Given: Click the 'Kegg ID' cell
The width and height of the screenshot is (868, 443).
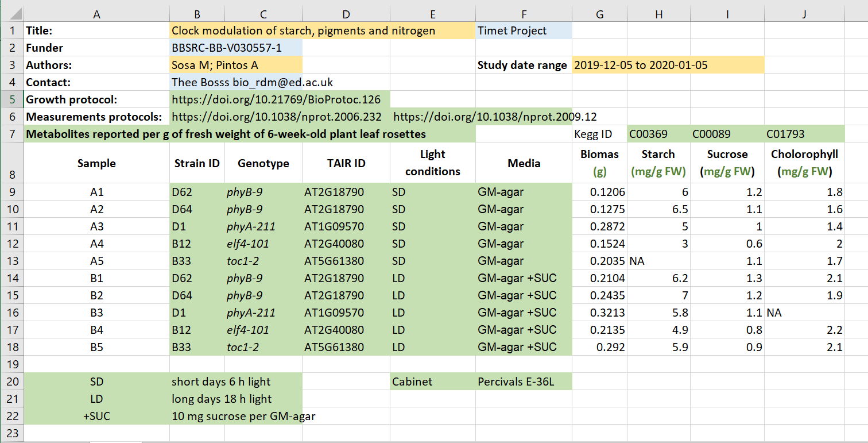Looking at the screenshot, I should (600, 134).
